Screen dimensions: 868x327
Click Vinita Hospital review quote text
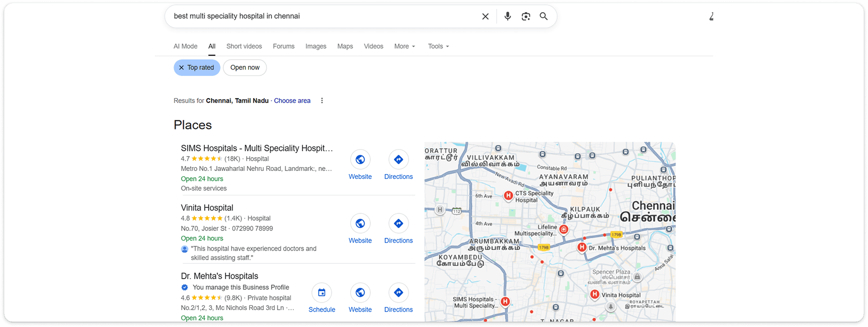[x=254, y=253]
